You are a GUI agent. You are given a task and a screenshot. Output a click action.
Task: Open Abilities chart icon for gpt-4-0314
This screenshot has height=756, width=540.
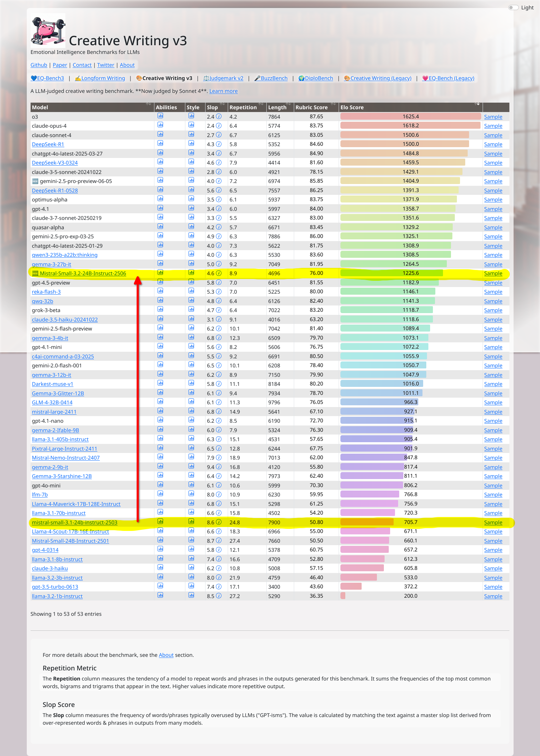tap(160, 549)
